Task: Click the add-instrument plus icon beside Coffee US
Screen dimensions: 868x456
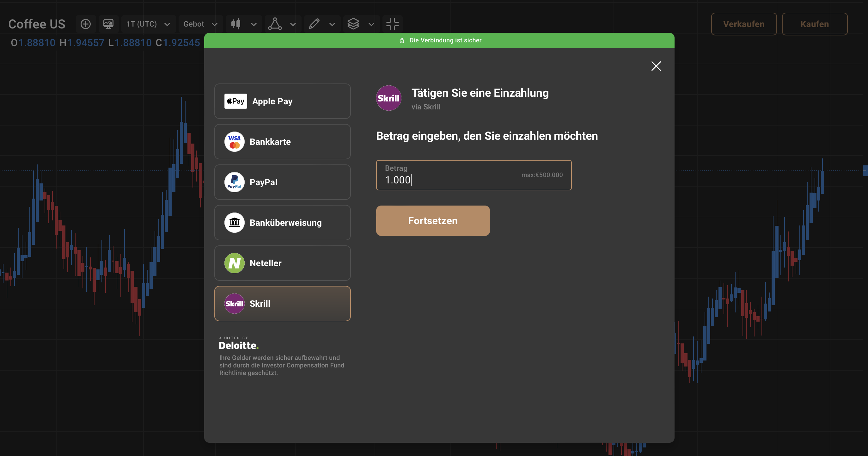Action: 86,24
